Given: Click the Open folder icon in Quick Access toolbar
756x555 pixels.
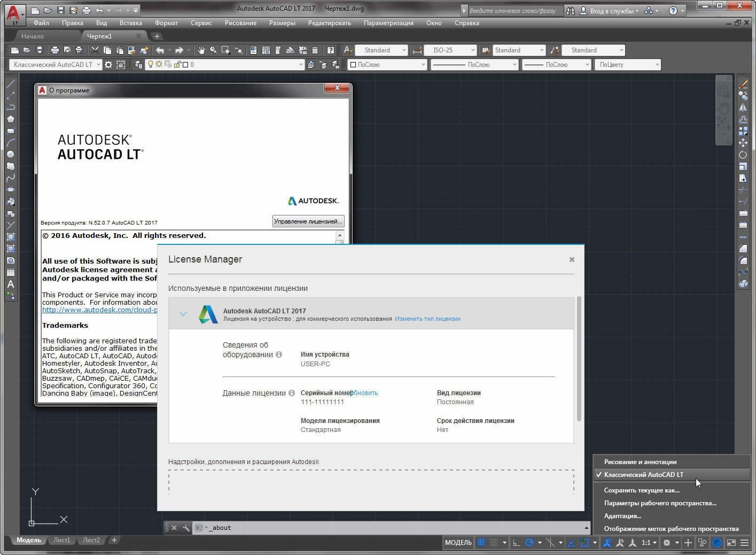Looking at the screenshot, I should pos(48,10).
